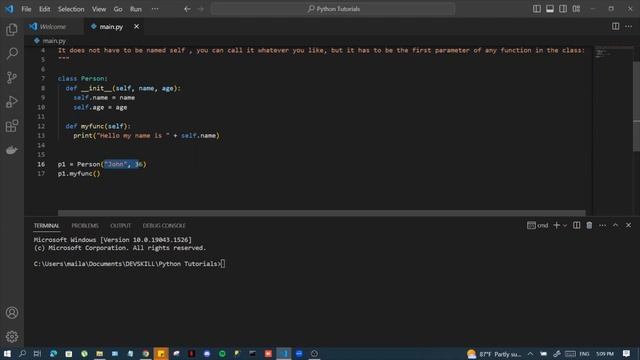Open the Accounts menu icon
The height and width of the screenshot is (360, 640).
(x=12, y=313)
